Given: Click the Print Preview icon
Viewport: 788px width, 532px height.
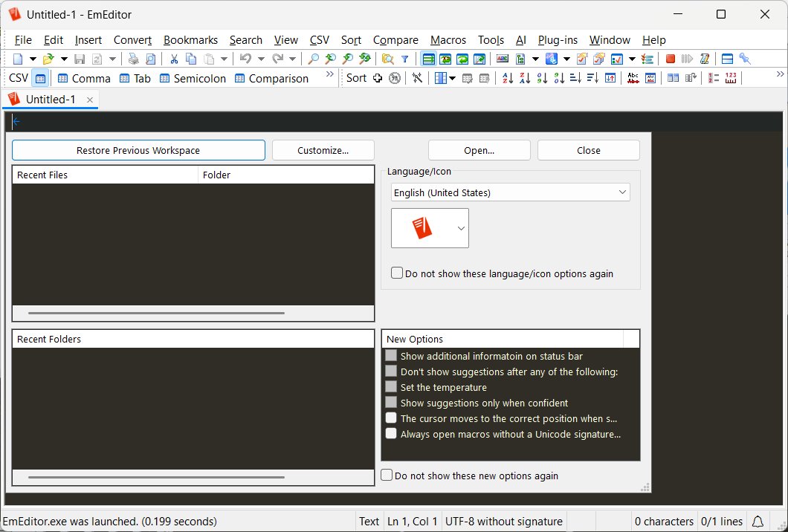Looking at the screenshot, I should pyautogui.click(x=150, y=59).
